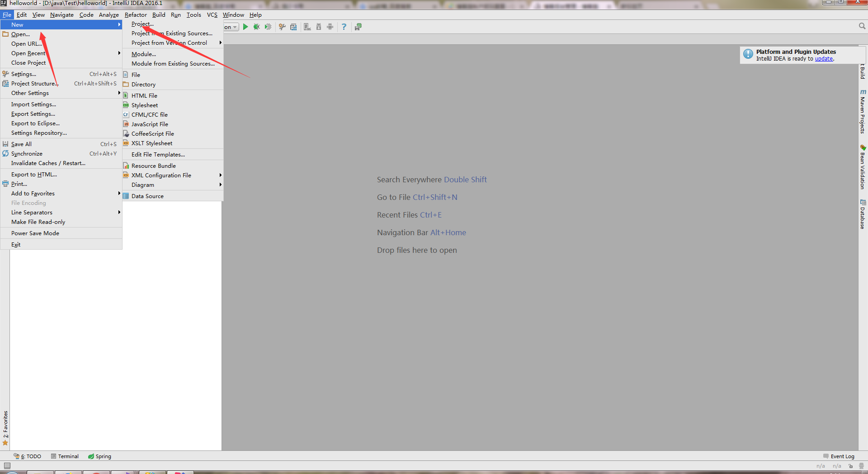Select Module... in the New submenu

point(173,54)
